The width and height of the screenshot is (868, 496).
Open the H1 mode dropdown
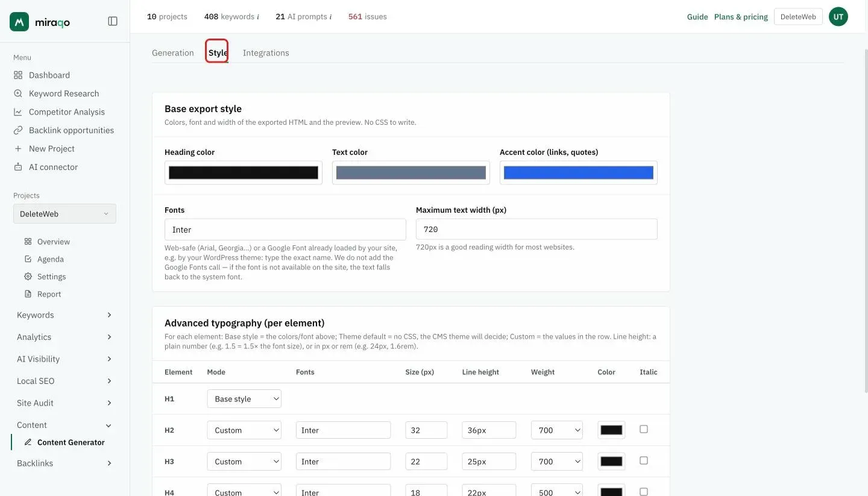click(244, 399)
